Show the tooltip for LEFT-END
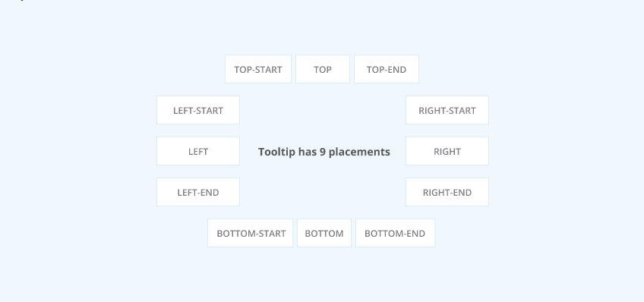 point(198,193)
